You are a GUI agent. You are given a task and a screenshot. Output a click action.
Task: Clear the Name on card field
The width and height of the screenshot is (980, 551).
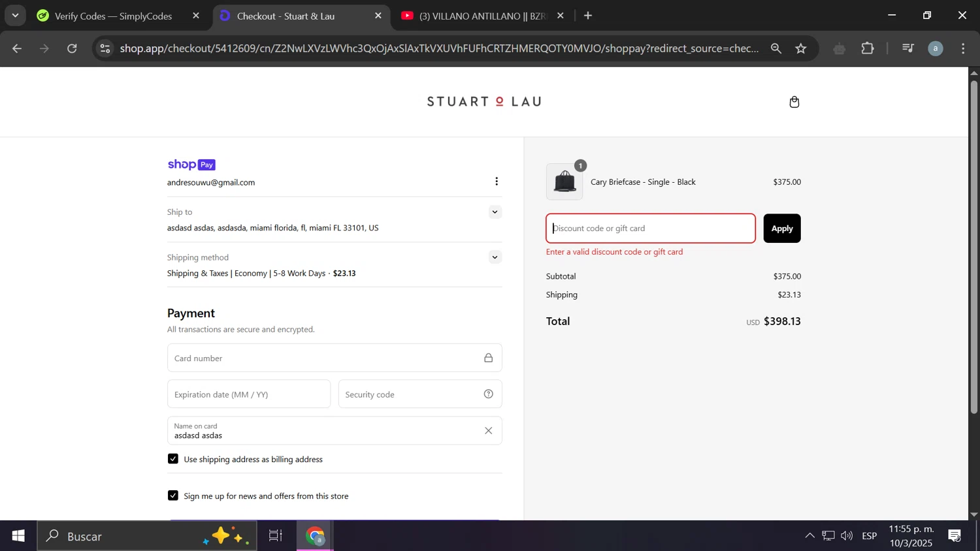tap(488, 431)
